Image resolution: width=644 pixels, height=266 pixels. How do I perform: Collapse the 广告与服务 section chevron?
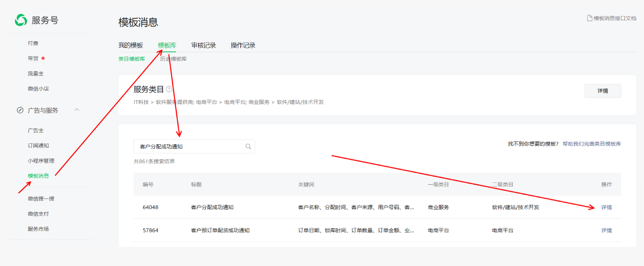click(x=77, y=110)
